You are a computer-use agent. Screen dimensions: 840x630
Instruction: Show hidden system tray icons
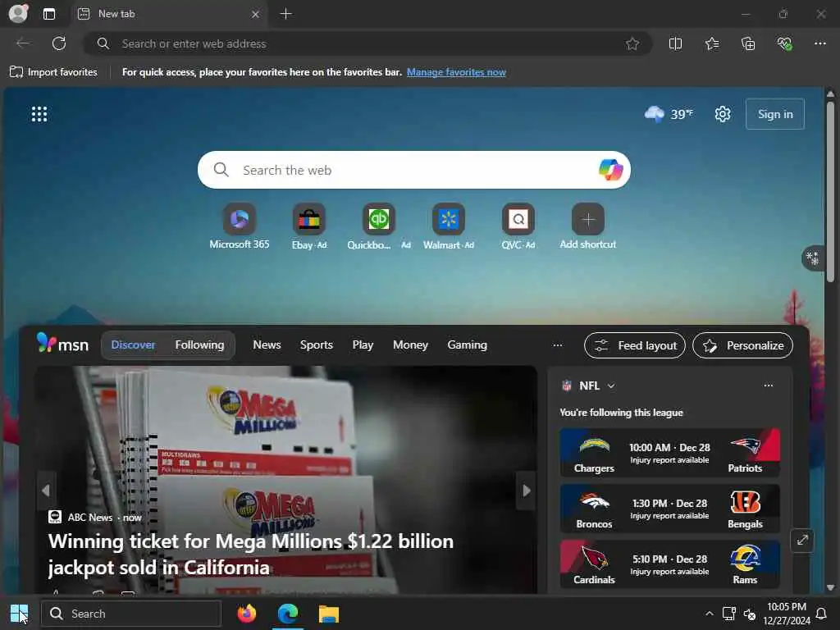(709, 614)
